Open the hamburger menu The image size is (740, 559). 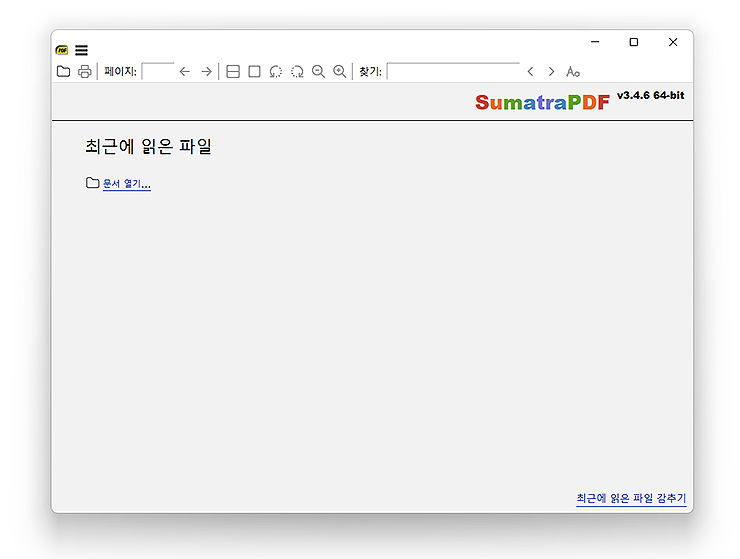pos(81,50)
